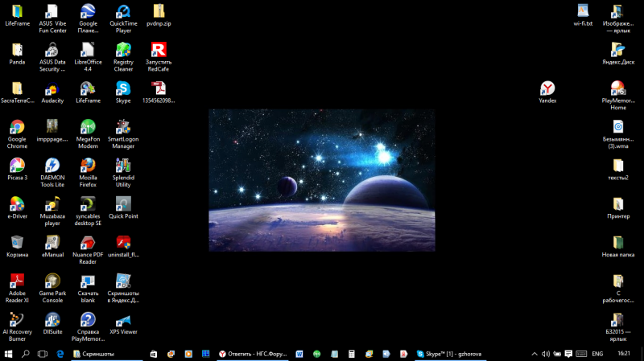Open the Новая папка folder
The height and width of the screenshot is (361, 644).
[617, 242]
